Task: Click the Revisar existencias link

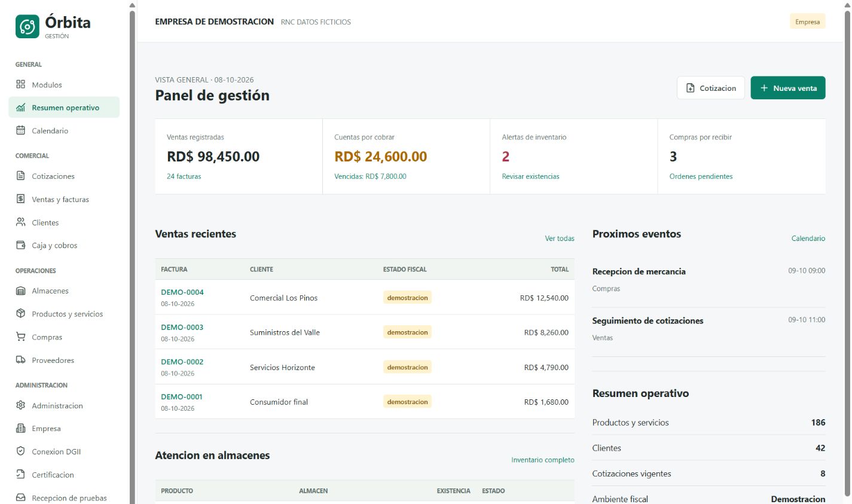Action: (x=531, y=176)
